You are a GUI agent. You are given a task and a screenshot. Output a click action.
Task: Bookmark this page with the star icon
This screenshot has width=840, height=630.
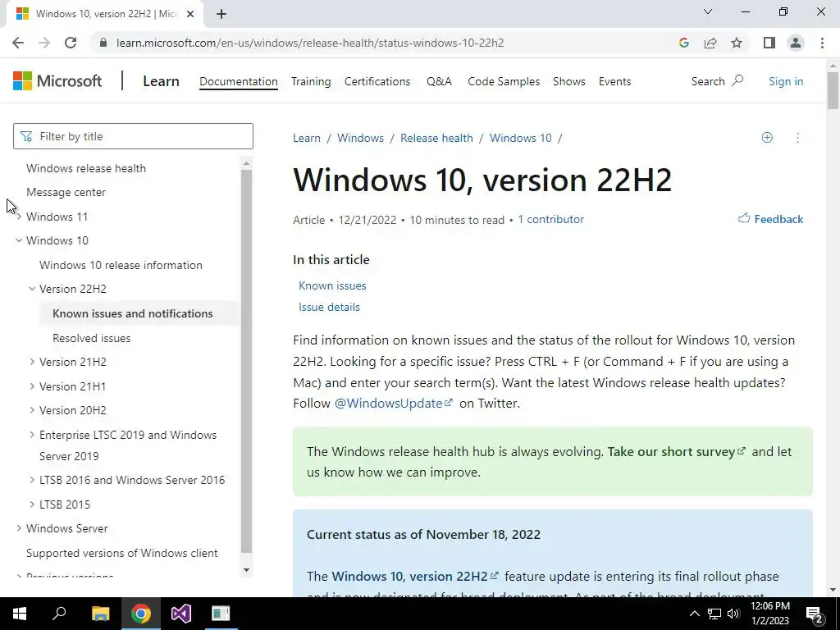click(x=737, y=43)
